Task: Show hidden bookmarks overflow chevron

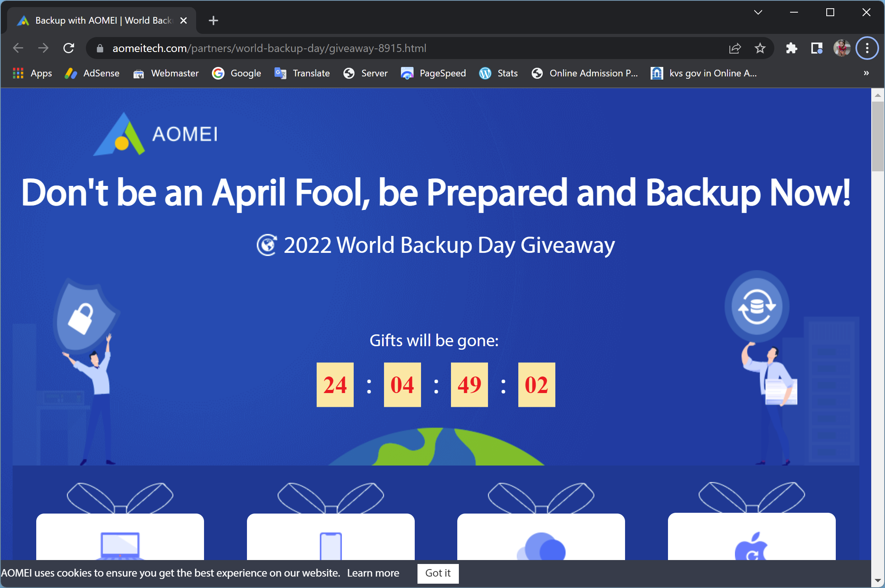Action: [x=866, y=73]
